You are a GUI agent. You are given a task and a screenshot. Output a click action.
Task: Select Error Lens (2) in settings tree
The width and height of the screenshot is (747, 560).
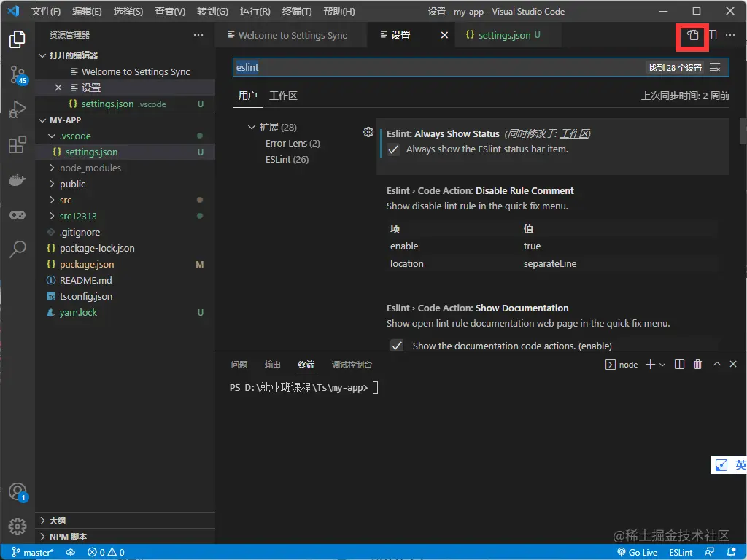tap(293, 144)
